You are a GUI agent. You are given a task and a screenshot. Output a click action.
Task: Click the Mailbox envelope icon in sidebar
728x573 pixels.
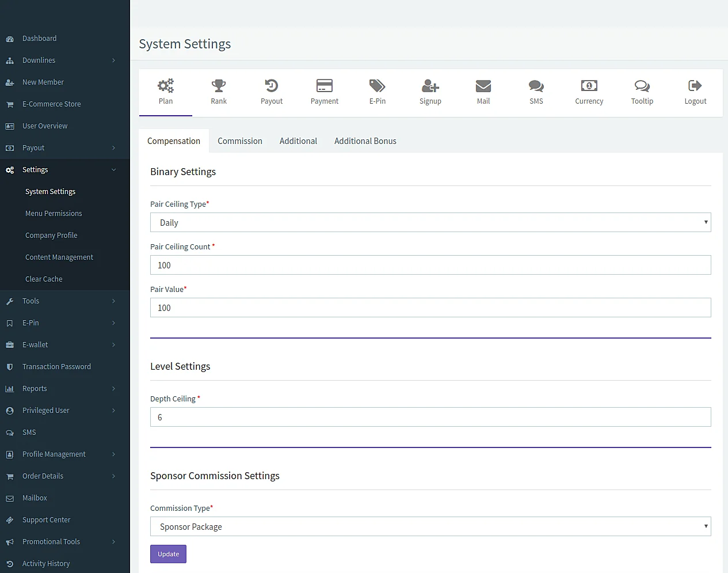(x=10, y=499)
